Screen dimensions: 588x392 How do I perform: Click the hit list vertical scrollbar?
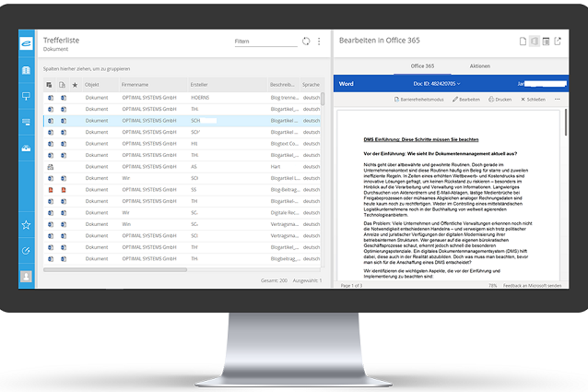pos(323,100)
